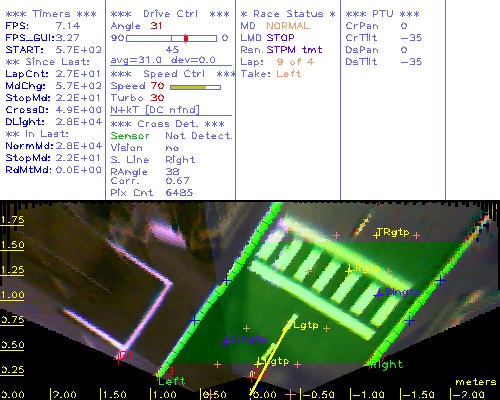Screen dimensions: 500x400
Task: Click the green Right lane label
Action: coord(387,364)
